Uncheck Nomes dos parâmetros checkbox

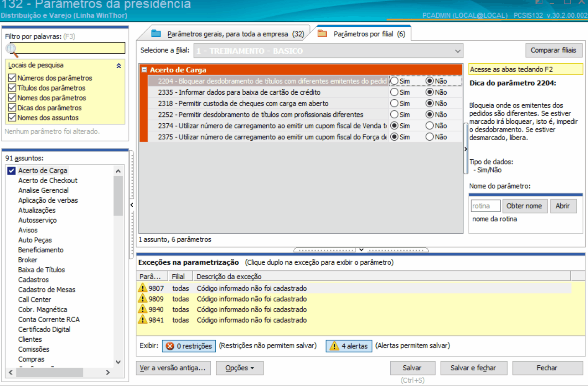12,98
